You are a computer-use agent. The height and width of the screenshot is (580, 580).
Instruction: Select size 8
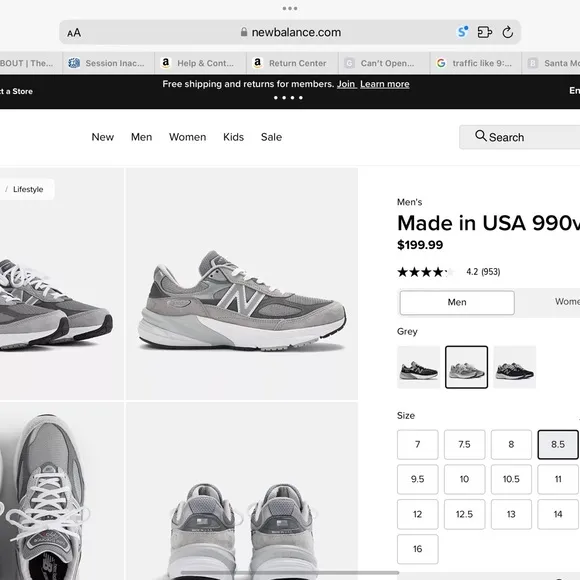511,444
